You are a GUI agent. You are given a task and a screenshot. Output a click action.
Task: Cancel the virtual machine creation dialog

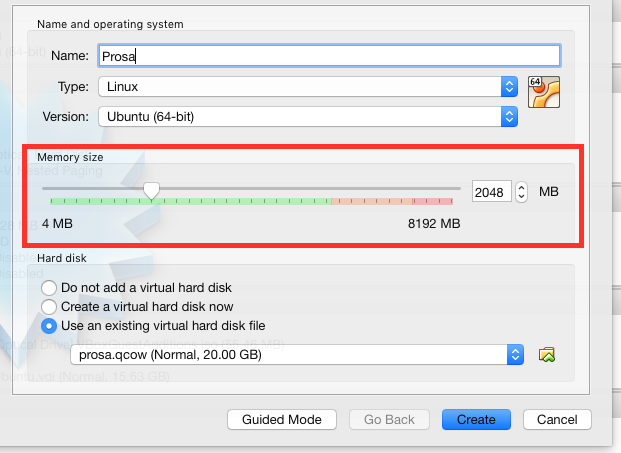click(557, 419)
